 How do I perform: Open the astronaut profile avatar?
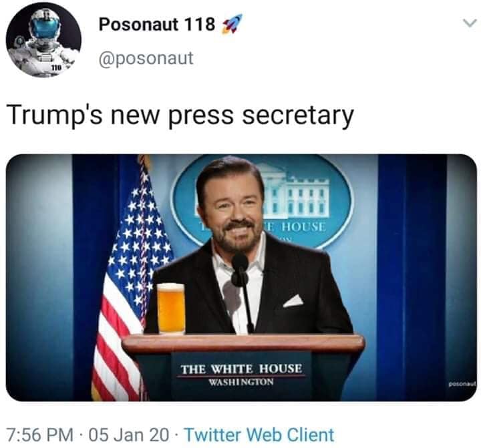tap(43, 40)
